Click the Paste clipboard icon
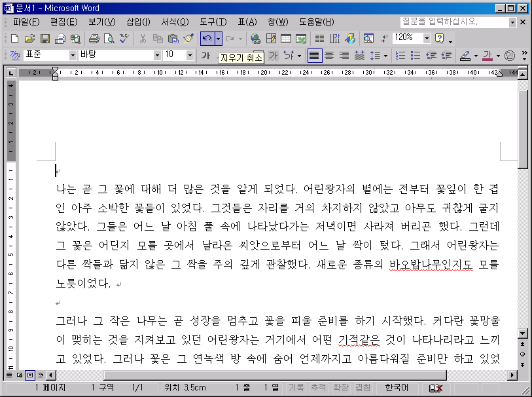The image size is (532, 397). point(173,39)
